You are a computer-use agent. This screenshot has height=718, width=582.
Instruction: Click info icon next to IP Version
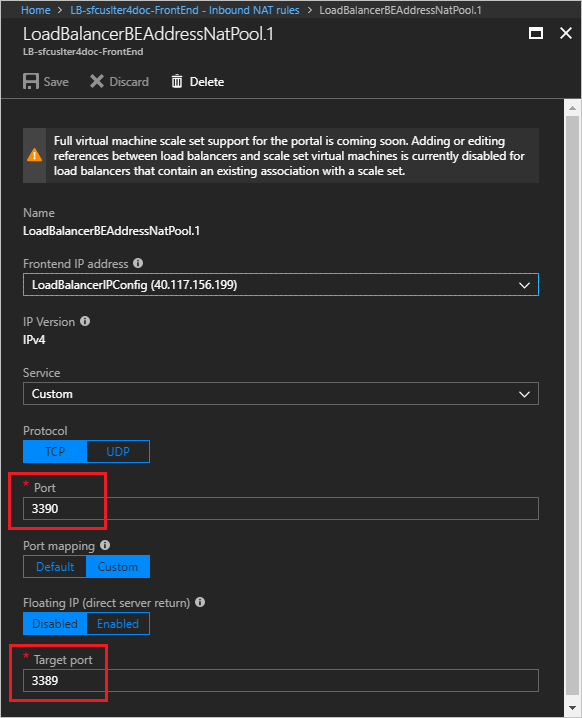tap(85, 321)
